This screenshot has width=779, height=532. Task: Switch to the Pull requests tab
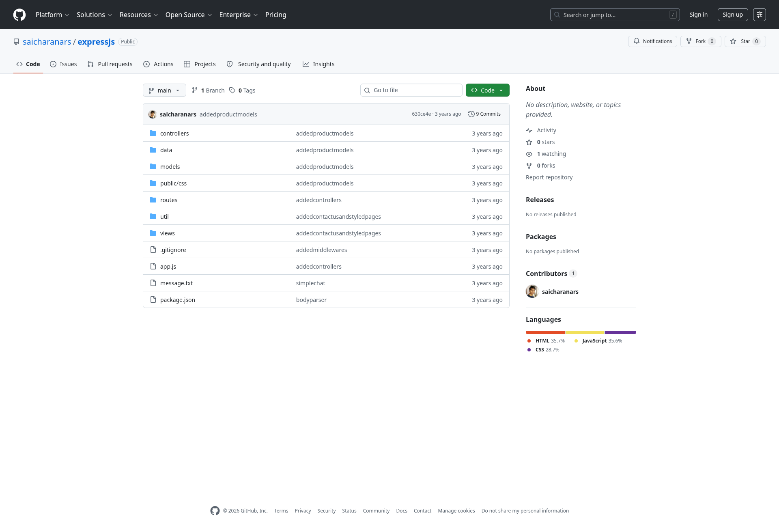pyautogui.click(x=110, y=64)
